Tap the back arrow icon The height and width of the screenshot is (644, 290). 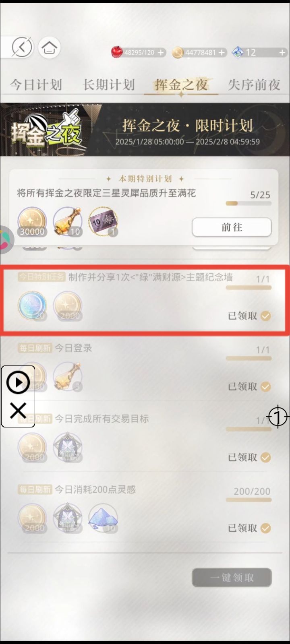point(22,47)
